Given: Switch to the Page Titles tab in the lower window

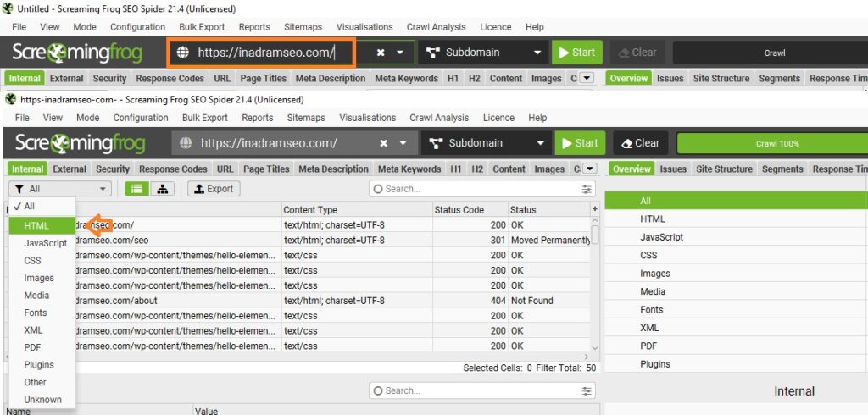Looking at the screenshot, I should pyautogui.click(x=265, y=169).
